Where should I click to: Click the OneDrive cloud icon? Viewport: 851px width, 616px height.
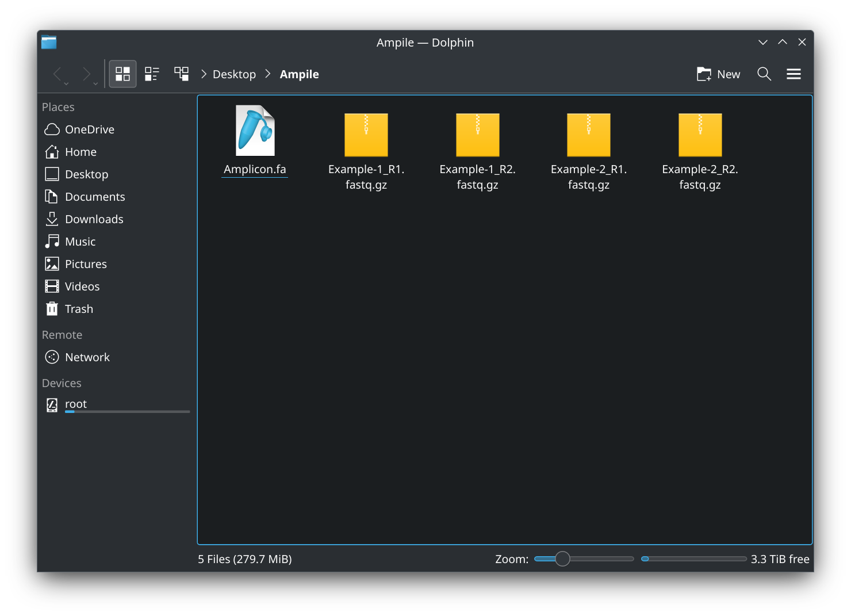coord(52,129)
